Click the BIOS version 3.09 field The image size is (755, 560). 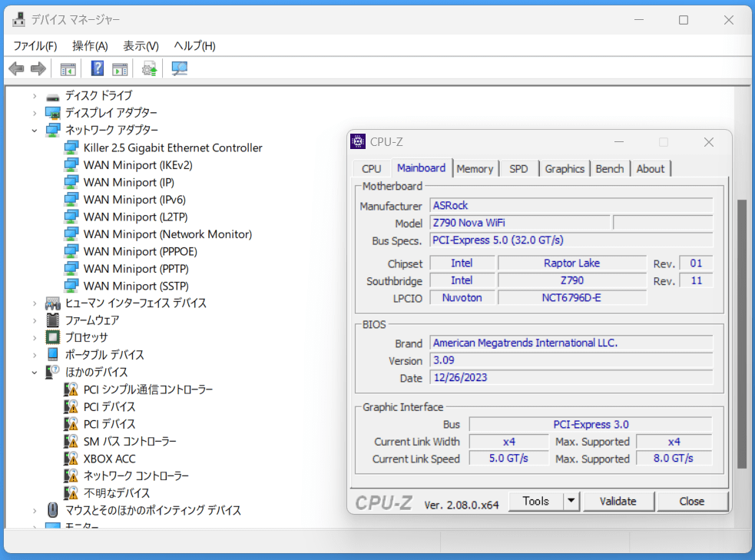click(x=571, y=360)
